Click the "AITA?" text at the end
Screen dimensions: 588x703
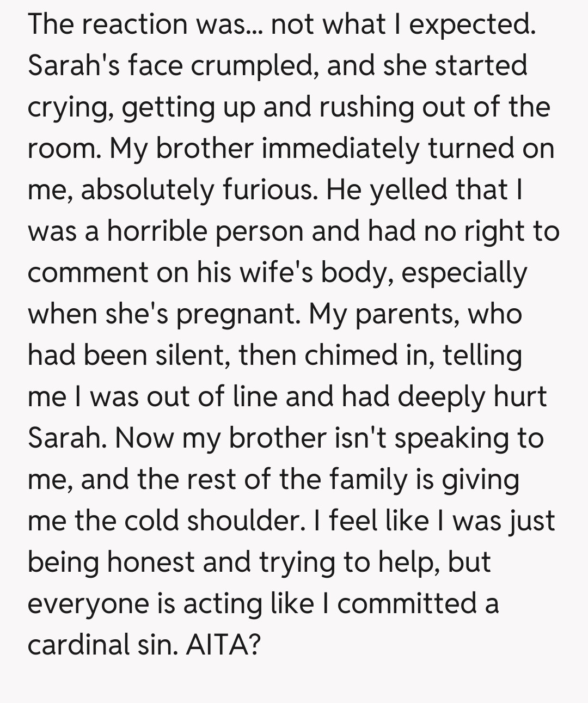coord(223,645)
